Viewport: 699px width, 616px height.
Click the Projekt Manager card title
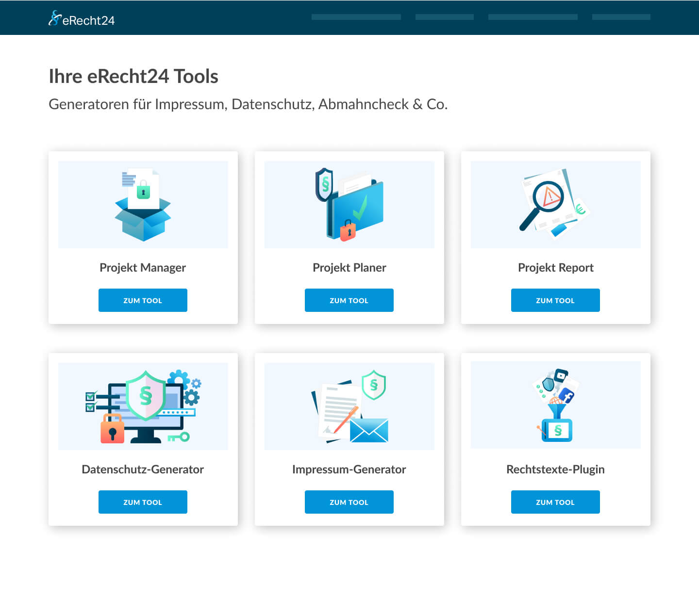143,268
